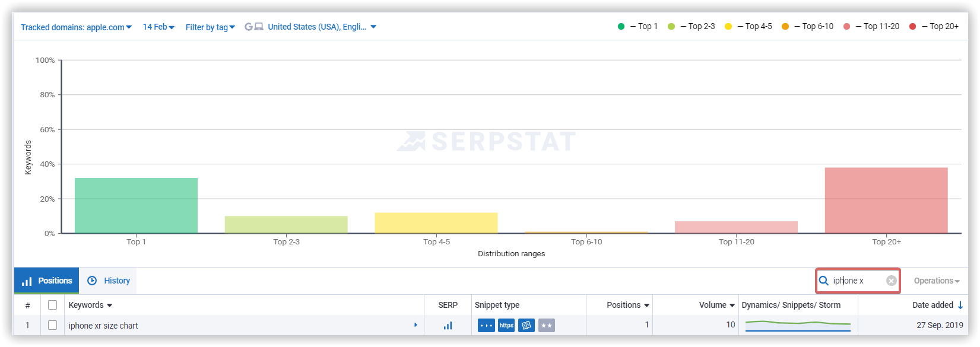This screenshot has width=980, height=347.
Task: Check the iphone xr size chart row checkbox
Action: tap(52, 325)
